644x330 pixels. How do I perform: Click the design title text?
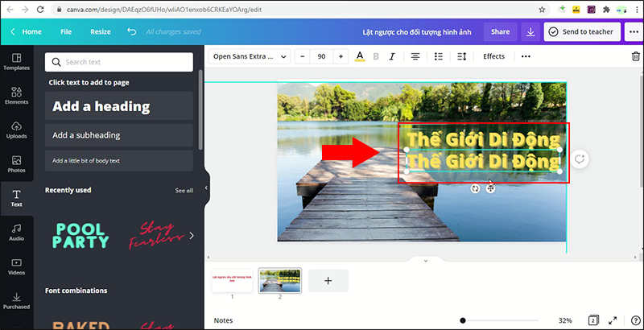point(417,32)
